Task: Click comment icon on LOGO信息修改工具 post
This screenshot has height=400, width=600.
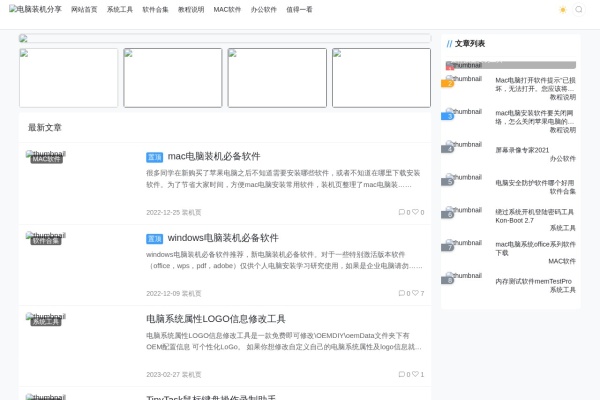Action: 401,374
